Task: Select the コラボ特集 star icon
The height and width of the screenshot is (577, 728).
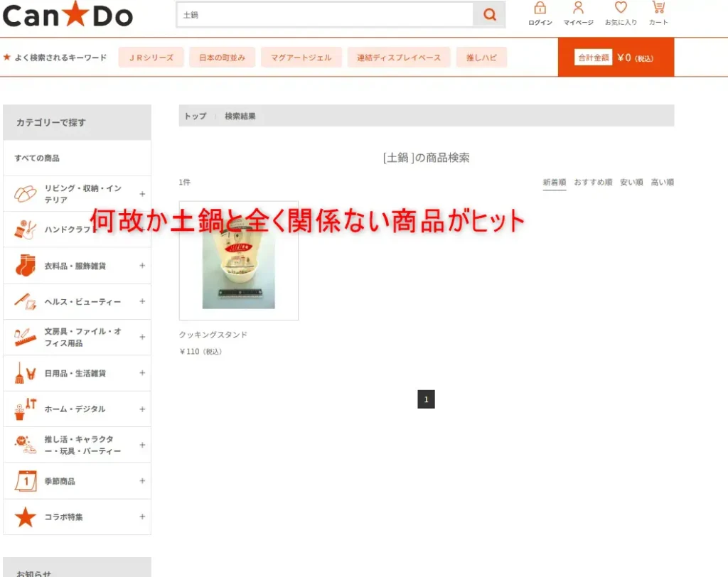Action: [x=26, y=517]
